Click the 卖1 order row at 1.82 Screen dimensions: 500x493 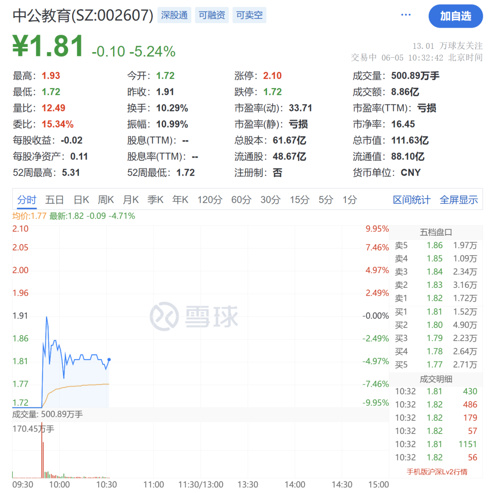click(436, 298)
